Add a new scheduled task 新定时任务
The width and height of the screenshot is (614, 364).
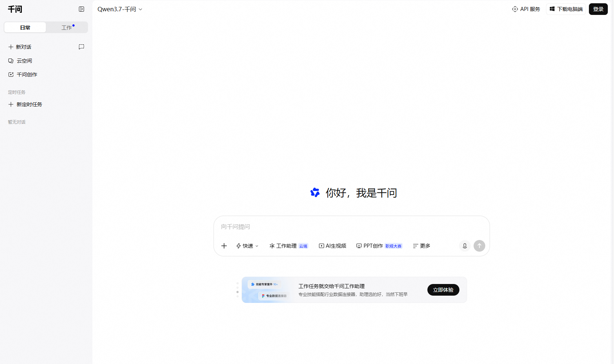pyautogui.click(x=25, y=104)
